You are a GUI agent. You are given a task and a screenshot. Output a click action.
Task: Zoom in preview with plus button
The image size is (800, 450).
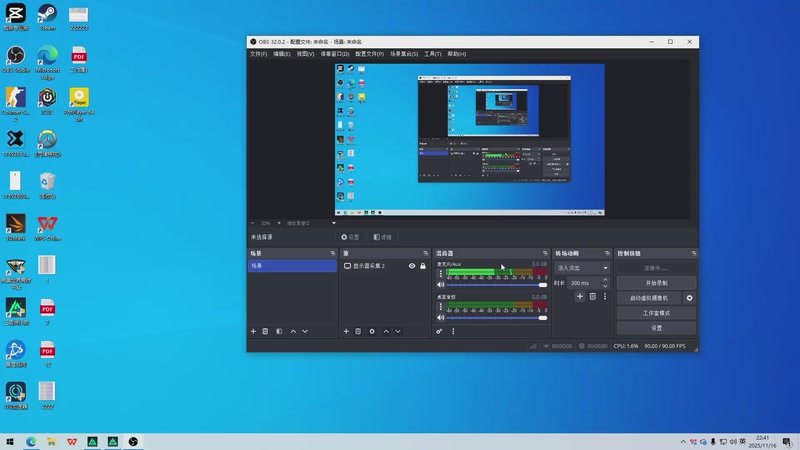(x=279, y=223)
